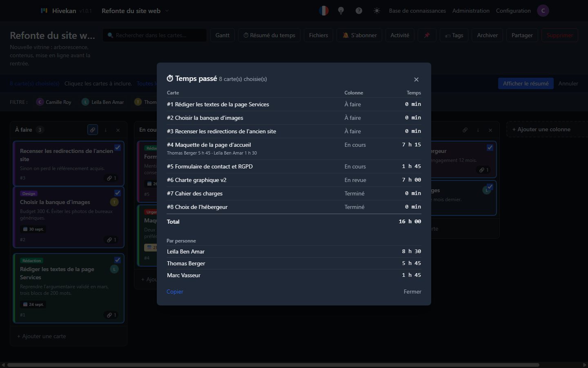The image size is (588, 368).
Task: Click the link icon in the header above the hébergeur card
Action: 465,130
